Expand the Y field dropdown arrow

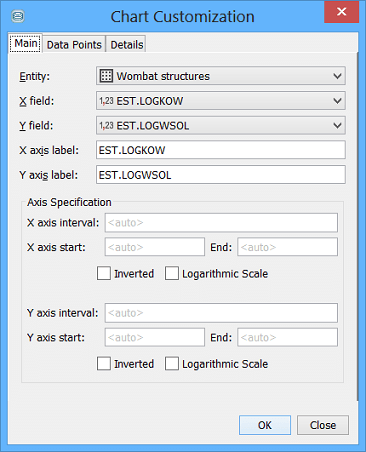(x=337, y=125)
